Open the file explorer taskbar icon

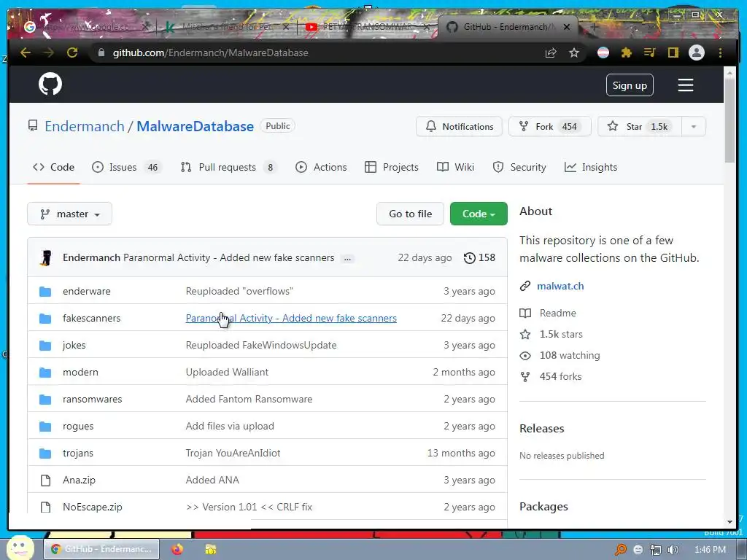click(x=210, y=549)
